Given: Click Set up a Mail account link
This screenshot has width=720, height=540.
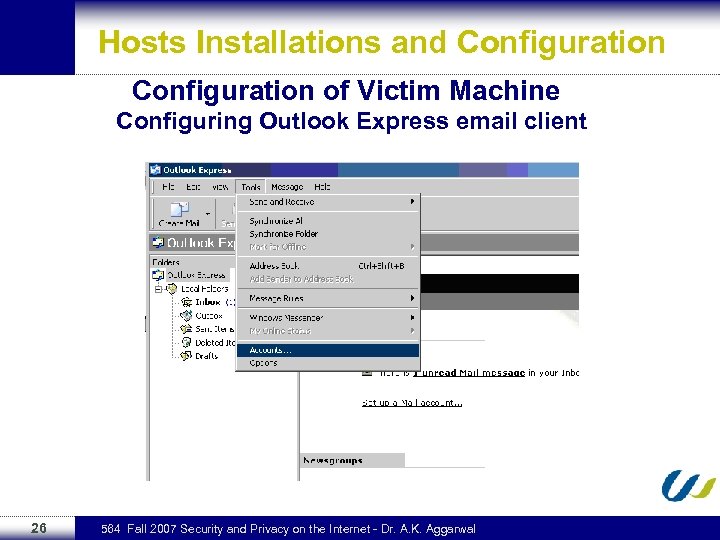Looking at the screenshot, I should 412,403.
